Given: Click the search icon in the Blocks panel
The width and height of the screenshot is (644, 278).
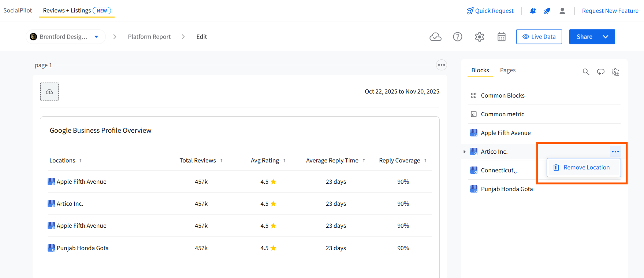Looking at the screenshot, I should pos(586,72).
